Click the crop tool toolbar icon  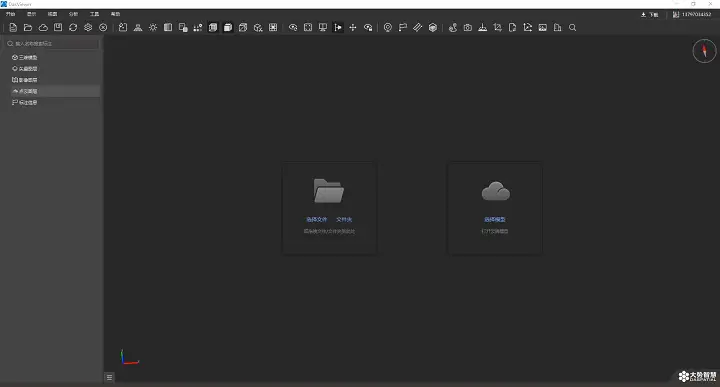pos(497,28)
